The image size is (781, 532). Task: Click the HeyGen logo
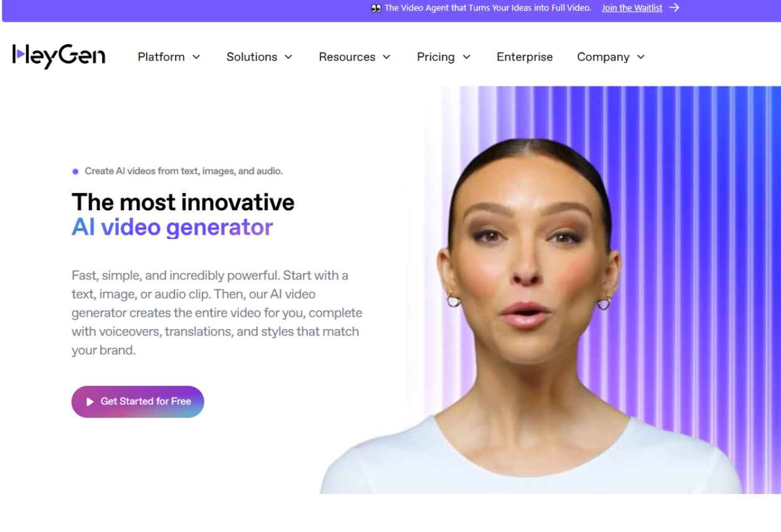[x=58, y=56]
